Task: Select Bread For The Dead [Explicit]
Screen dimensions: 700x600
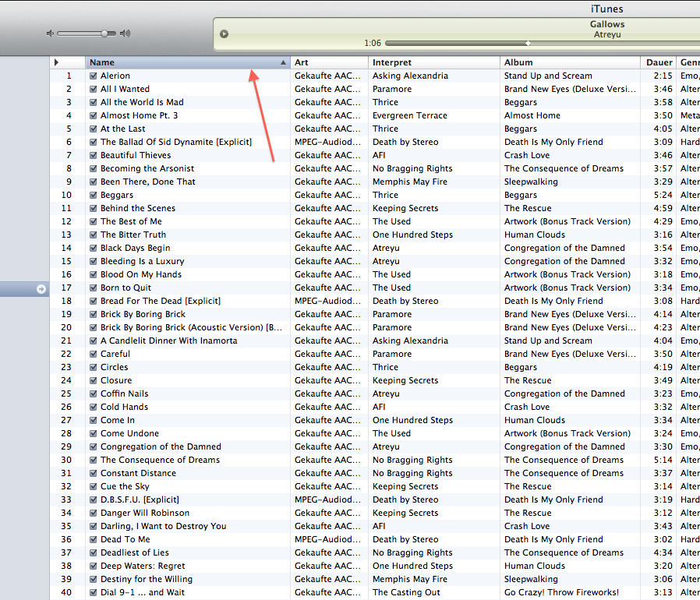Action: click(x=161, y=301)
